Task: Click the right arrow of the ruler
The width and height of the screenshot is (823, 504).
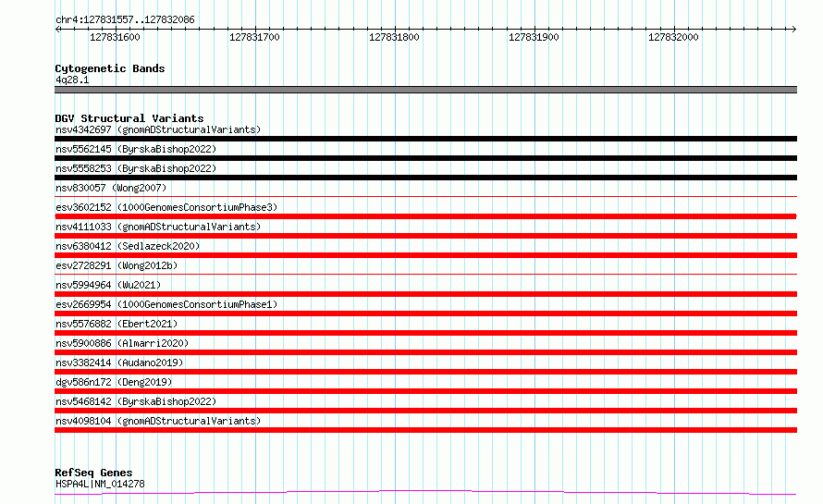Action: coord(793,29)
